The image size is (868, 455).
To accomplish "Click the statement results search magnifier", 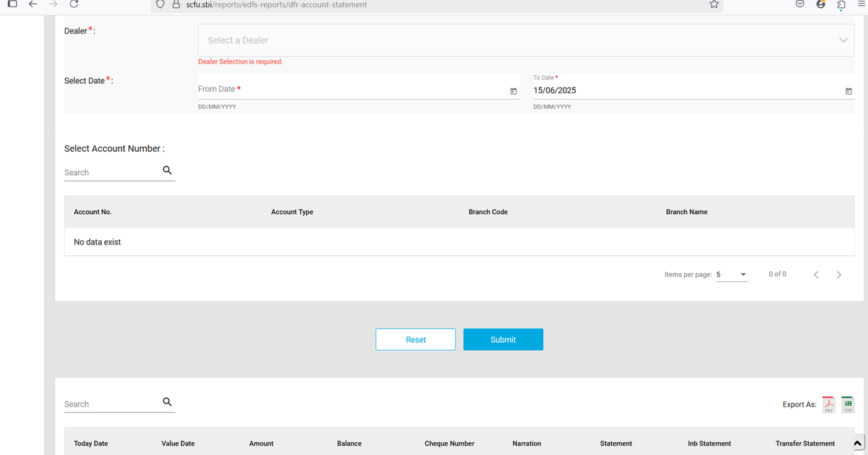I will [167, 402].
